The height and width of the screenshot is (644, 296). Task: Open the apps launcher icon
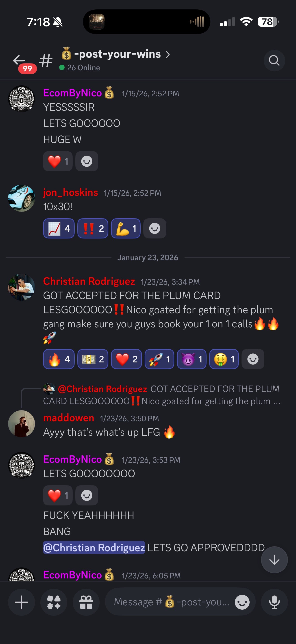point(54,602)
